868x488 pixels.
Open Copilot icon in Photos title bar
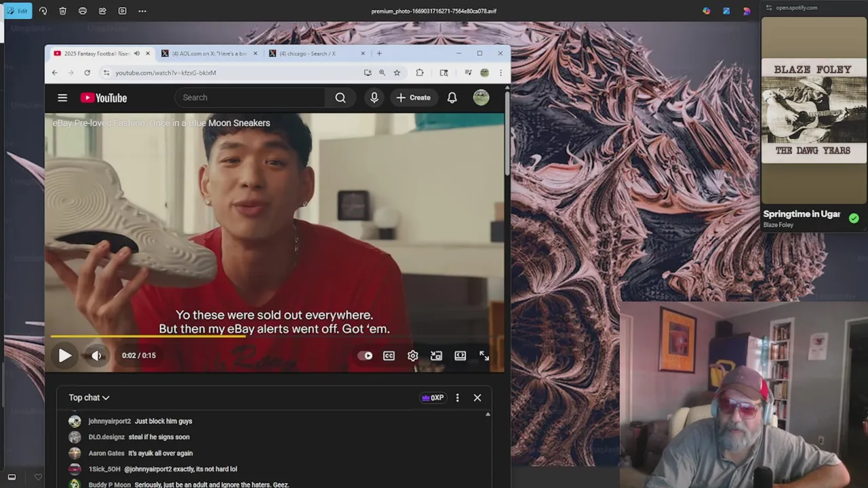[707, 11]
